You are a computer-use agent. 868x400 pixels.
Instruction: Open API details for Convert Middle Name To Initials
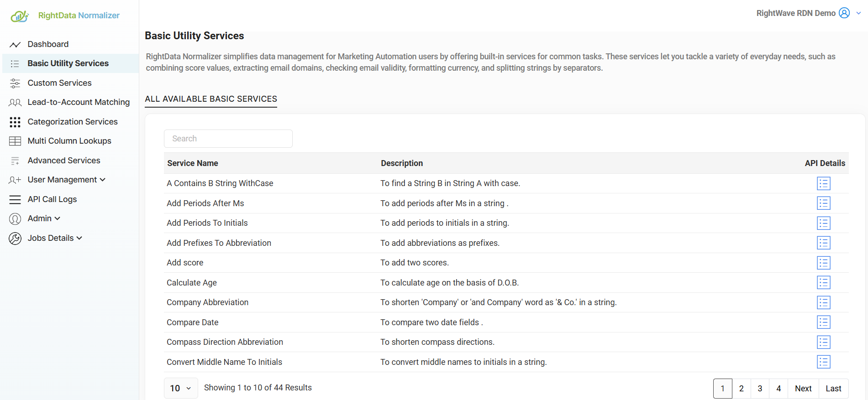pos(823,362)
